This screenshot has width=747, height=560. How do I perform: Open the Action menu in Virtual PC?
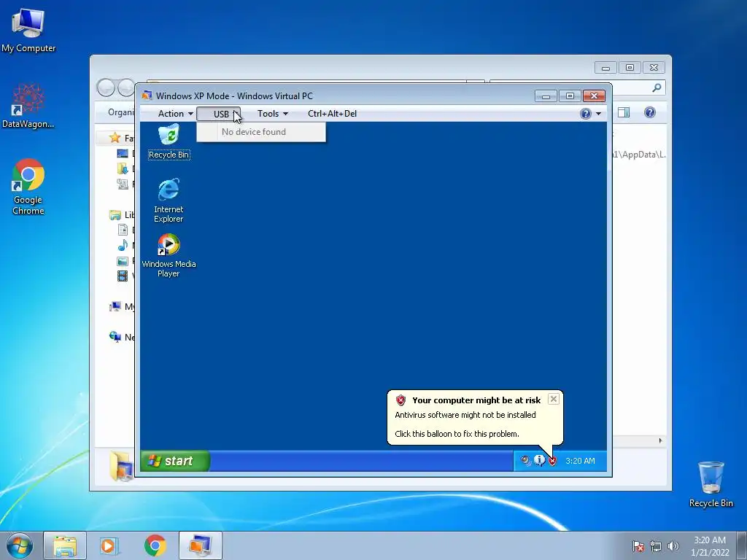(x=175, y=113)
